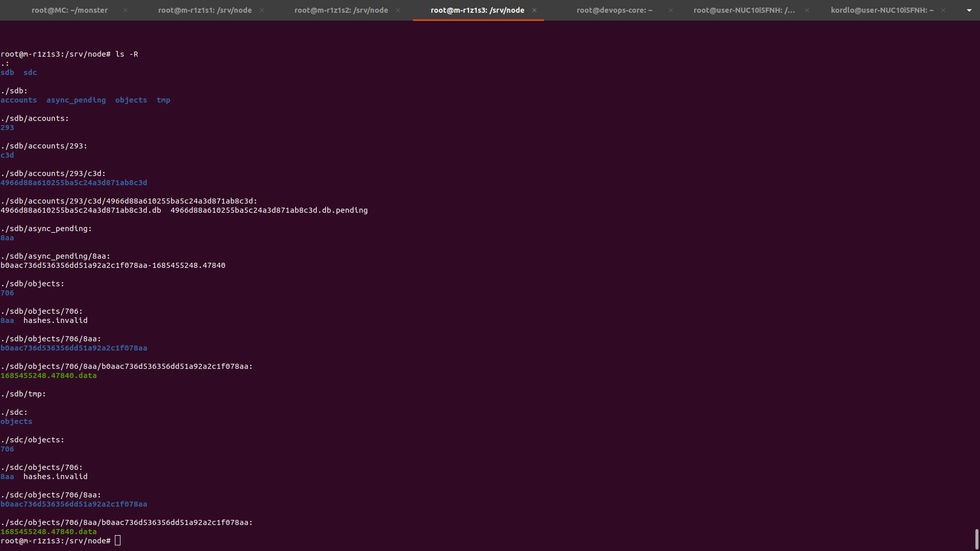Click the terminal scrollbar thumb

point(976,539)
